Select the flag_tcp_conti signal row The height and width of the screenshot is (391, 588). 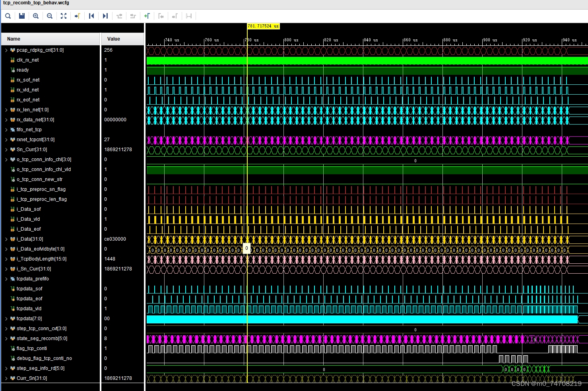tap(32, 348)
